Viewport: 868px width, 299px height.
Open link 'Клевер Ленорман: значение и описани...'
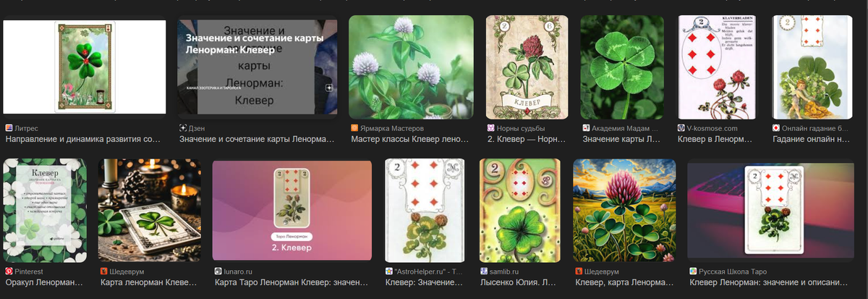pos(769,282)
